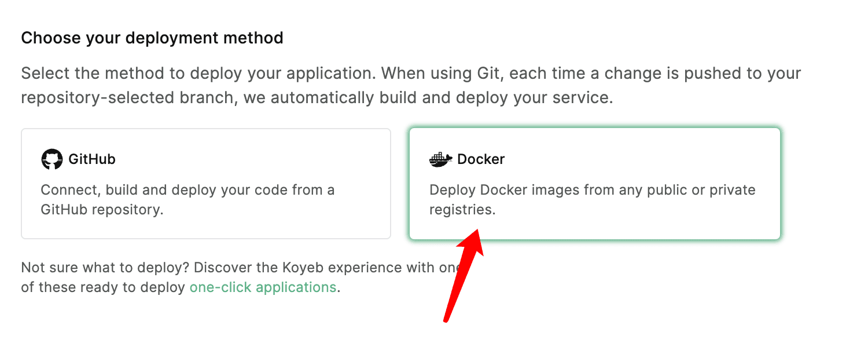The height and width of the screenshot is (343, 868).
Task: Click "Connect, build and deploy your code" description
Action: pyautogui.click(x=187, y=190)
